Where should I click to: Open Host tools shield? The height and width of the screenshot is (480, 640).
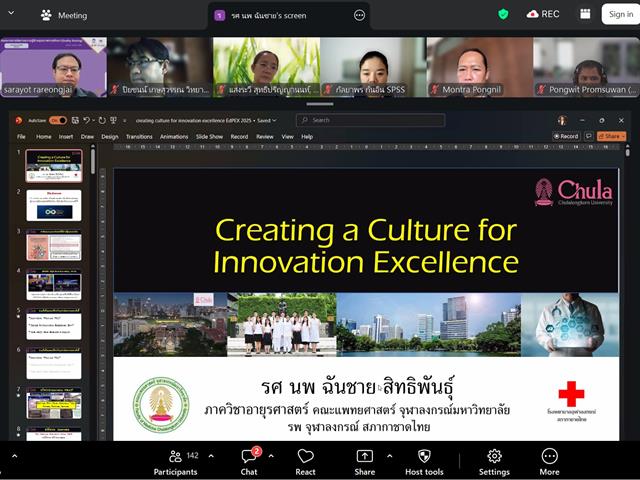424,463
